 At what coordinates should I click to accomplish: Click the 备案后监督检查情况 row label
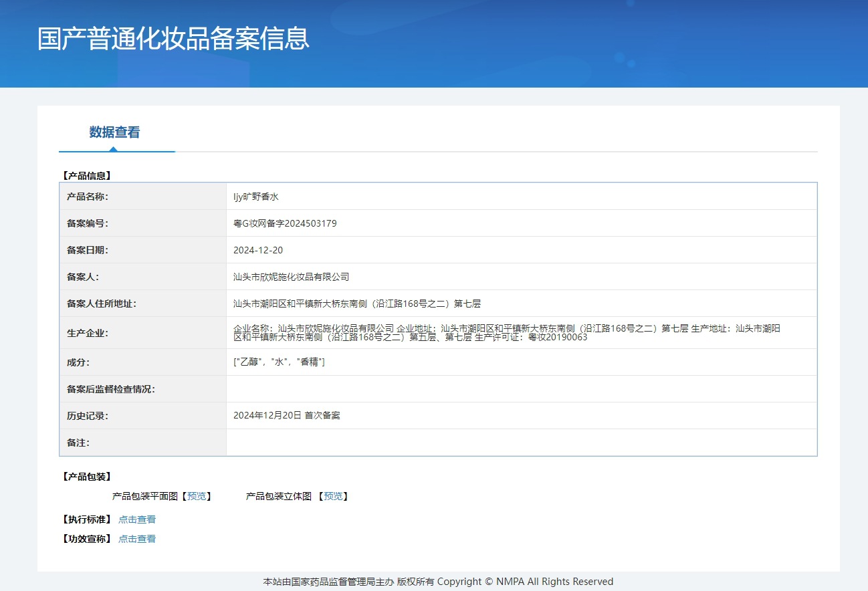[x=111, y=389]
